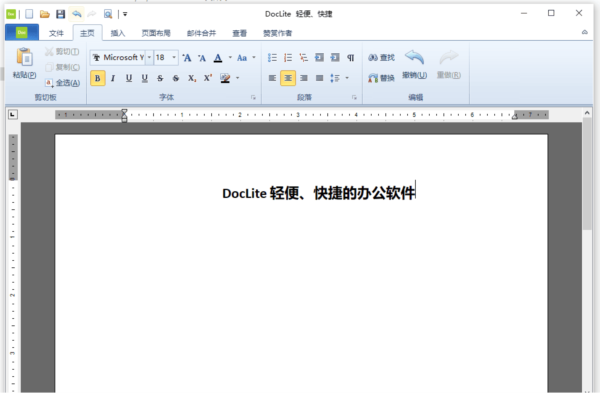
Task: Align text left
Action: click(272, 78)
